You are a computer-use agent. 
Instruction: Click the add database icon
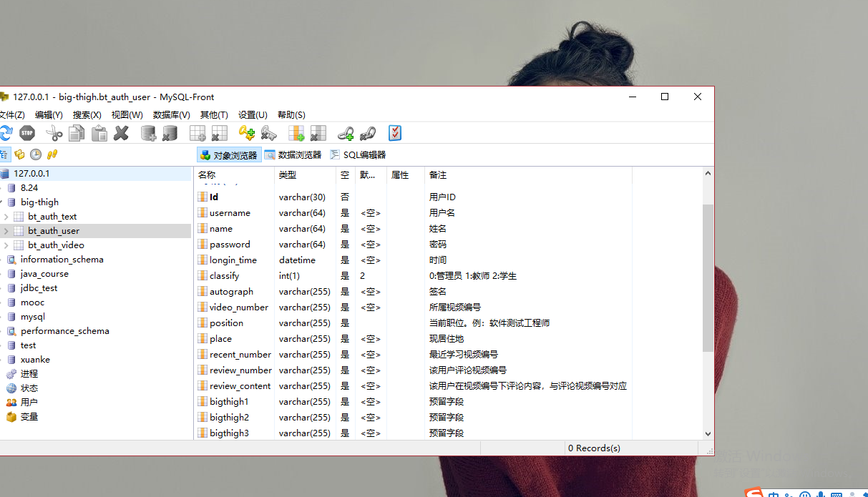[x=149, y=133]
